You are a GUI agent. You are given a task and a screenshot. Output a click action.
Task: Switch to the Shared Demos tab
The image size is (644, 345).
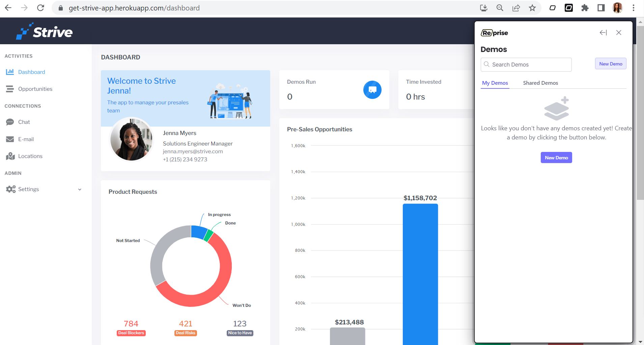540,83
